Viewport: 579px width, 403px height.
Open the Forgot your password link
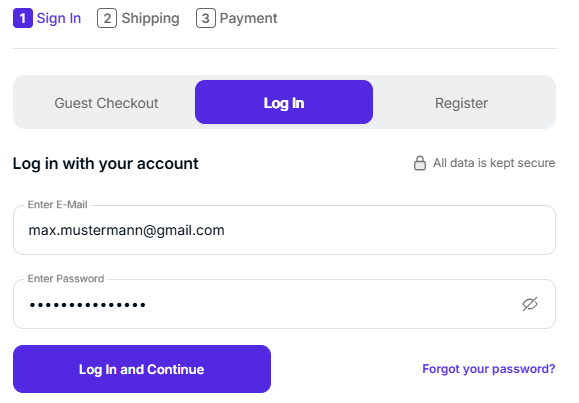point(489,369)
